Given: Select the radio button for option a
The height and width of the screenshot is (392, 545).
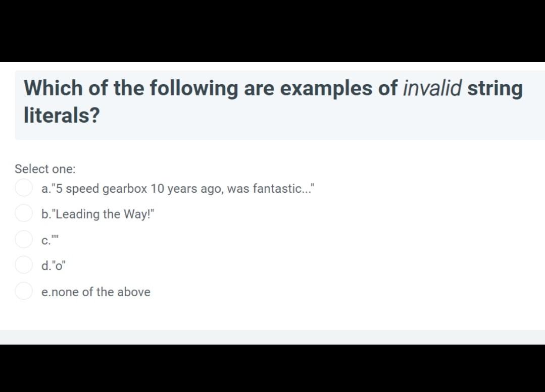Looking at the screenshot, I should [x=24, y=187].
